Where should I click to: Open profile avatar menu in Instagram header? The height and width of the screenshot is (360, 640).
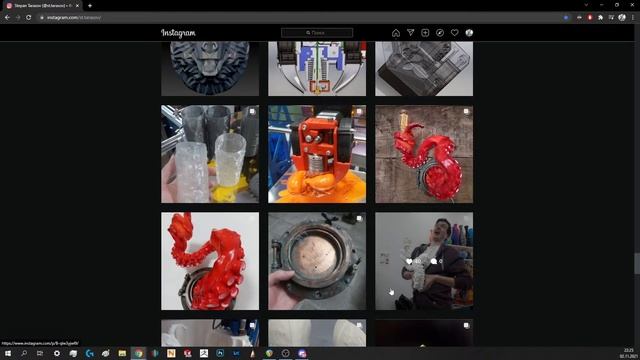469,33
